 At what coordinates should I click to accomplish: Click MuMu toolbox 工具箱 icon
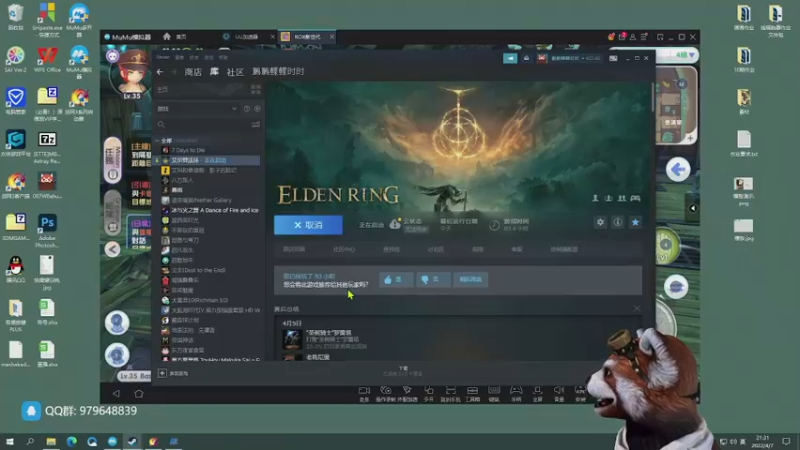pos(472,393)
